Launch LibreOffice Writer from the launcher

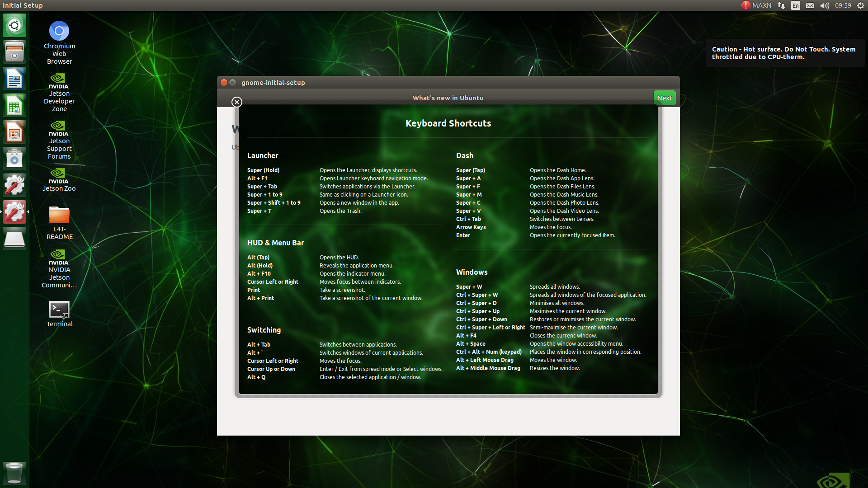click(x=14, y=79)
